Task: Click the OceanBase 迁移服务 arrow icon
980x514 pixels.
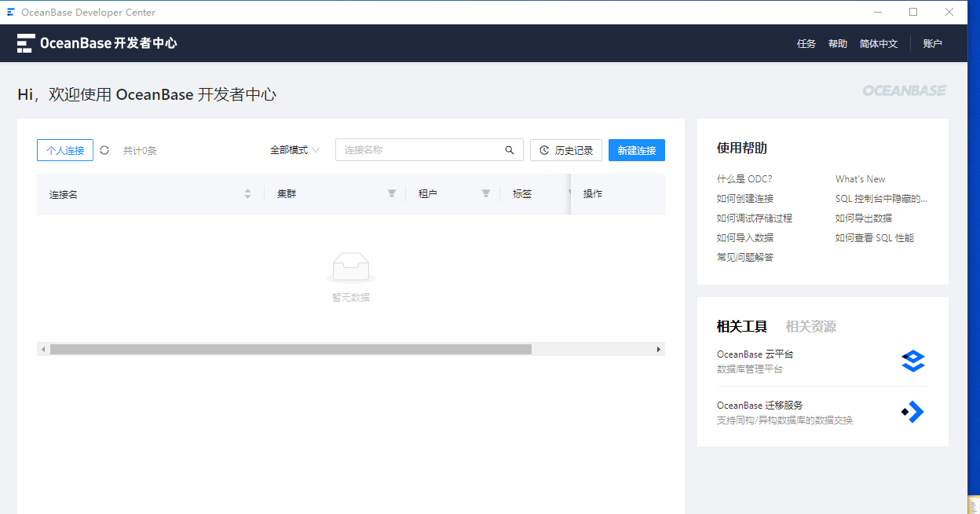Action: pyautogui.click(x=912, y=412)
